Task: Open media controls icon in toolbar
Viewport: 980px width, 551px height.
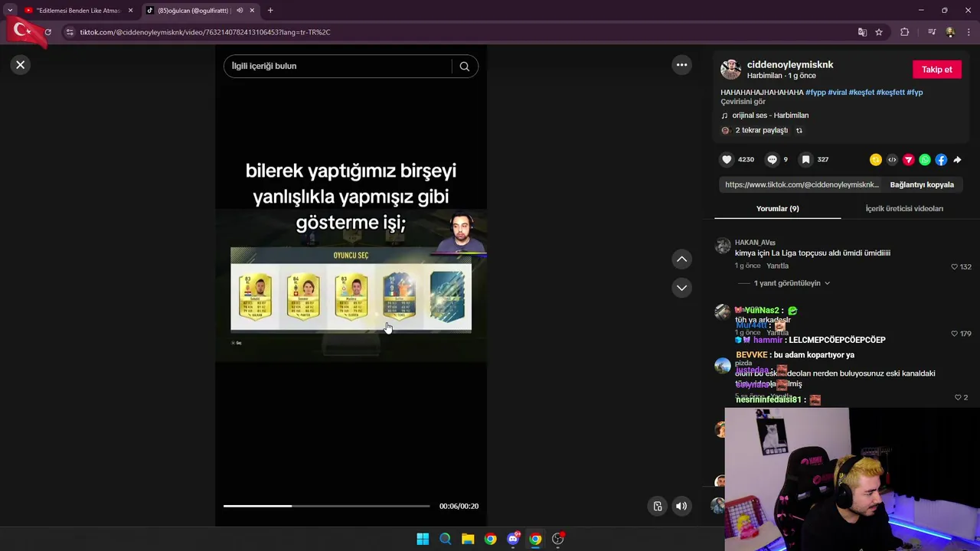Action: [x=932, y=32]
